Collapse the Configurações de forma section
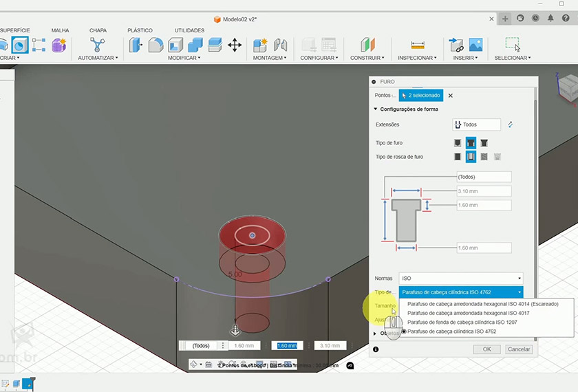This screenshot has width=578, height=392. 376,109
